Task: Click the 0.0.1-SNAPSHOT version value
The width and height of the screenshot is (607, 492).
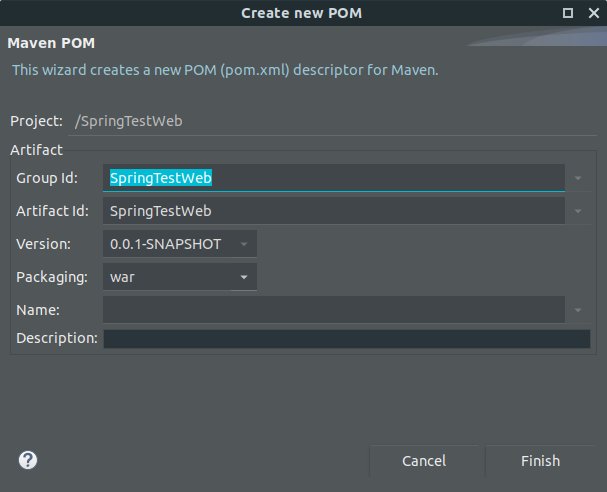Action: click(166, 244)
